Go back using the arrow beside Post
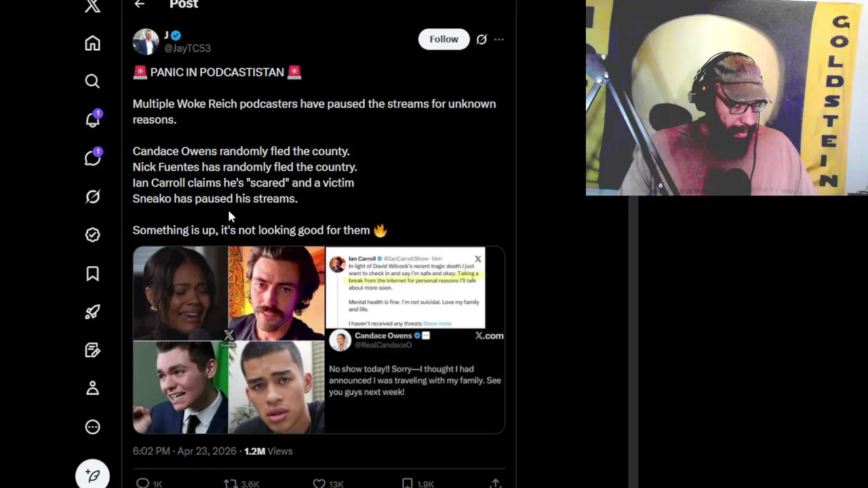The height and width of the screenshot is (488, 868). pos(140,4)
